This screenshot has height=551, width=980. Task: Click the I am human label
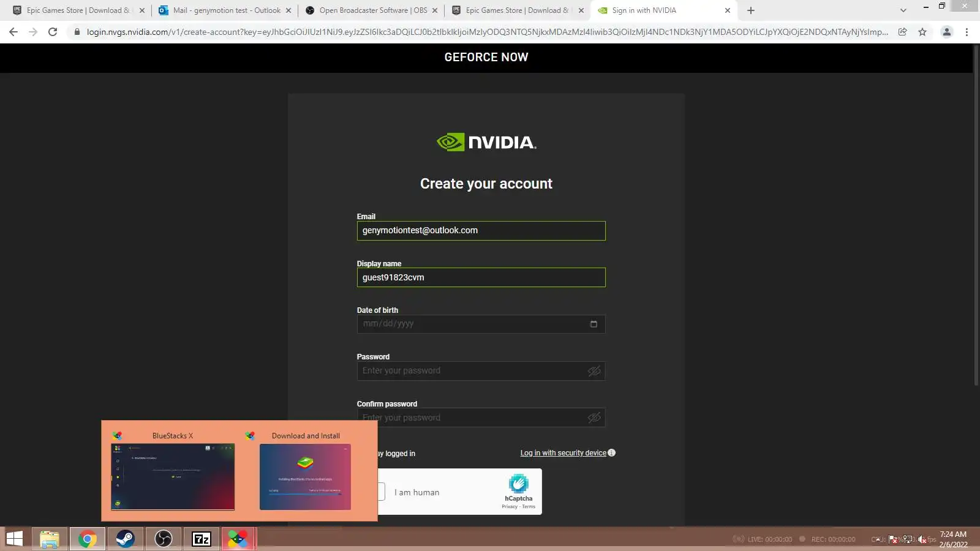point(417,492)
